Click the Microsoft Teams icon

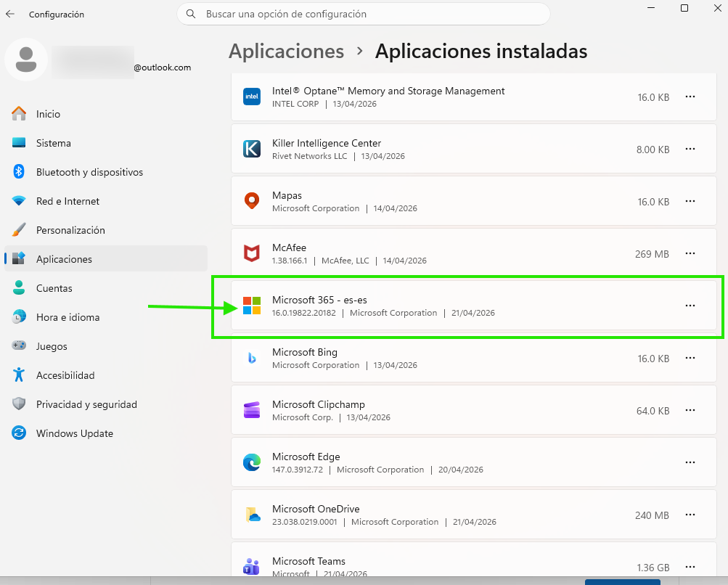[252, 567]
